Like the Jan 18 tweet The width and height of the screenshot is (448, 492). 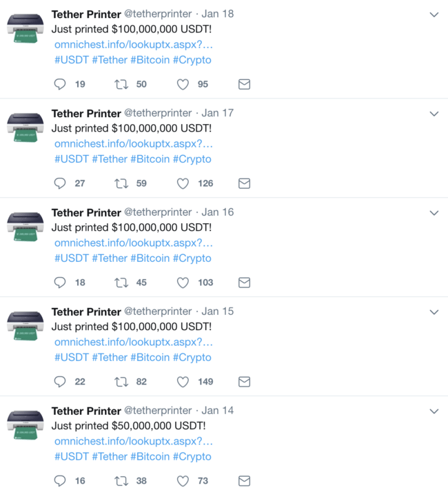point(183,84)
